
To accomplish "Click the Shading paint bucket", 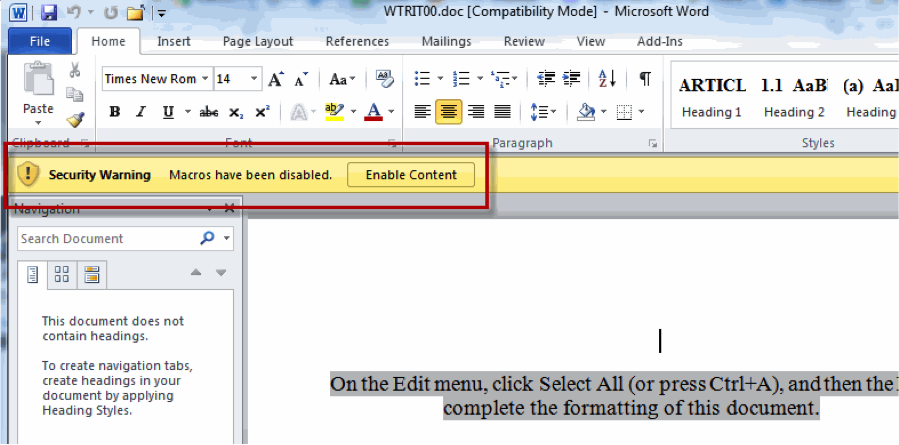I will 587,112.
